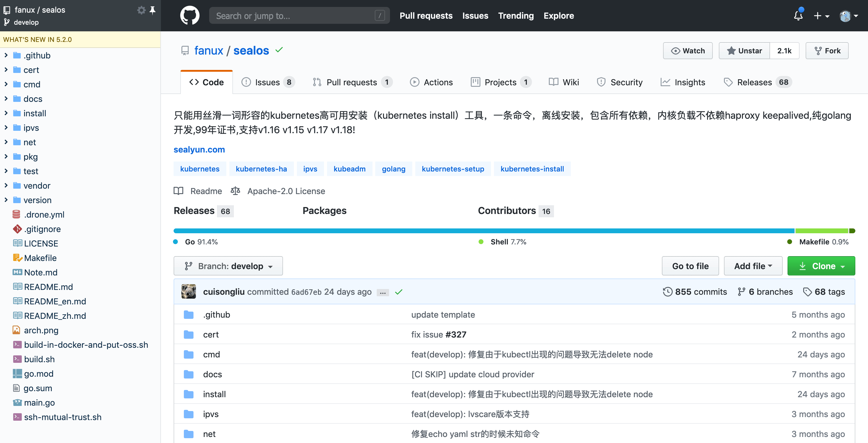Expand cmd folder in sidebar tree
This screenshot has width=868, height=443.
(x=6, y=84)
